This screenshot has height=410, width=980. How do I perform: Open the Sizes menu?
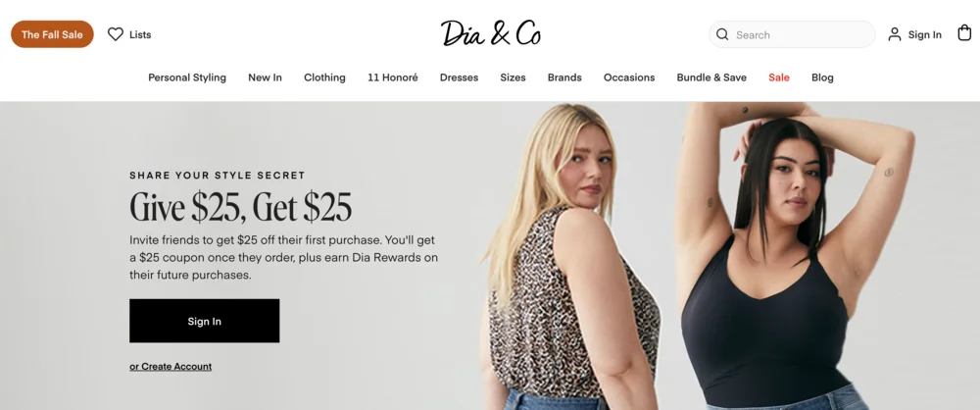(513, 77)
